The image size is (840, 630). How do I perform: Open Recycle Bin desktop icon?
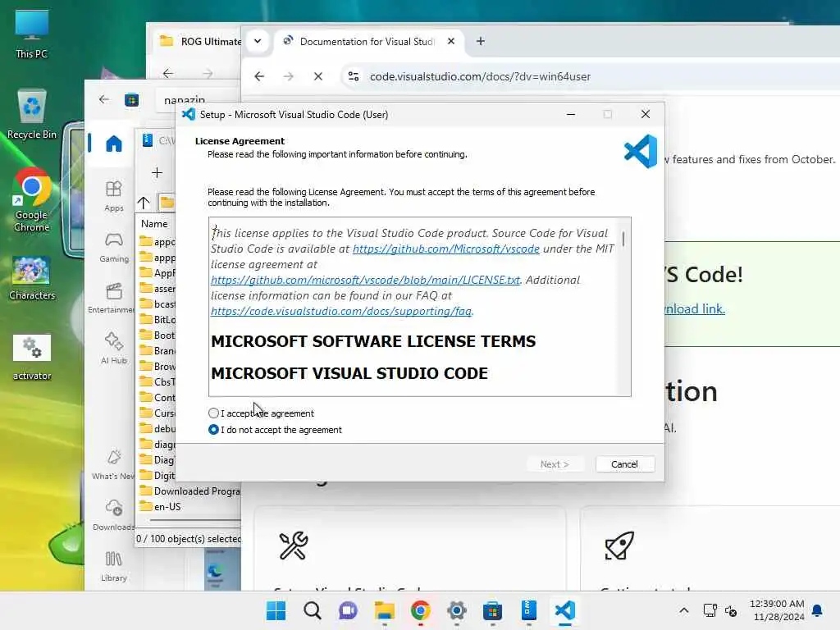click(x=32, y=114)
